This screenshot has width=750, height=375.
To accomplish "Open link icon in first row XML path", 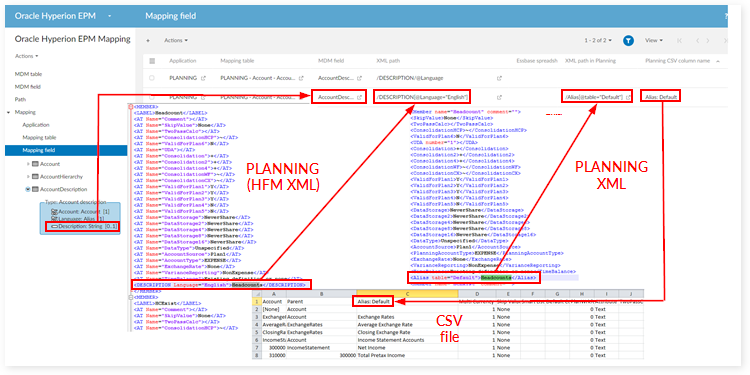I will pyautogui.click(x=499, y=77).
